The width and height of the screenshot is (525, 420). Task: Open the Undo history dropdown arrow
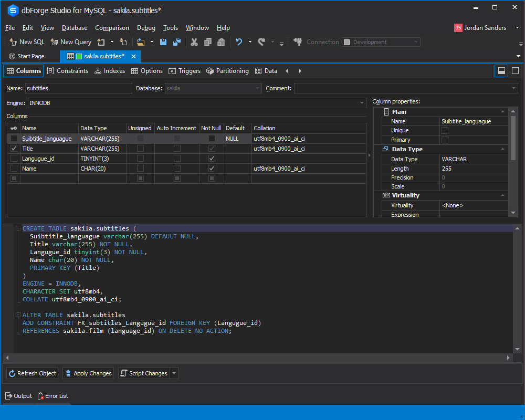(250, 42)
